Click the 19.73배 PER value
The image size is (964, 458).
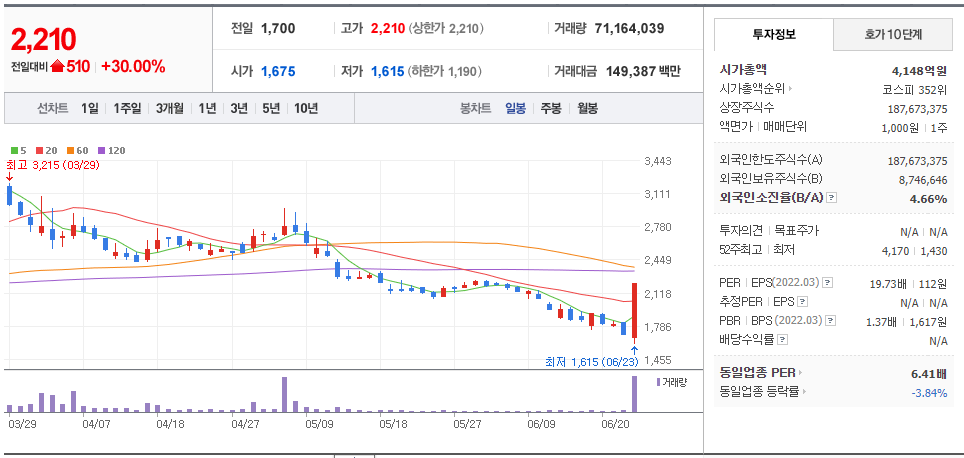[x=887, y=283]
